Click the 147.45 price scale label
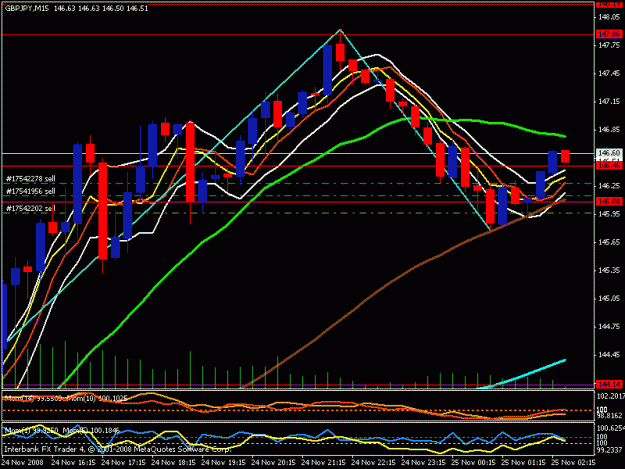Screen dimensions: 625x469 (x=609, y=73)
